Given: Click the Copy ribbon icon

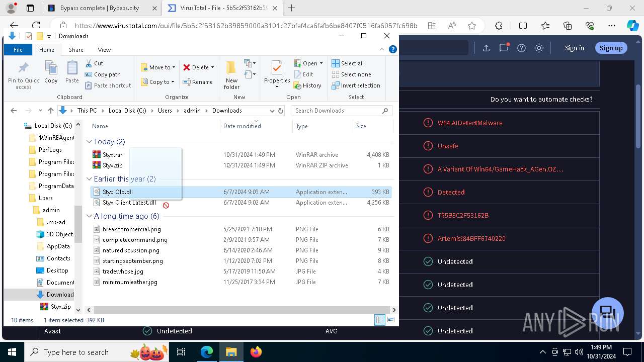Looking at the screenshot, I should 51,72.
